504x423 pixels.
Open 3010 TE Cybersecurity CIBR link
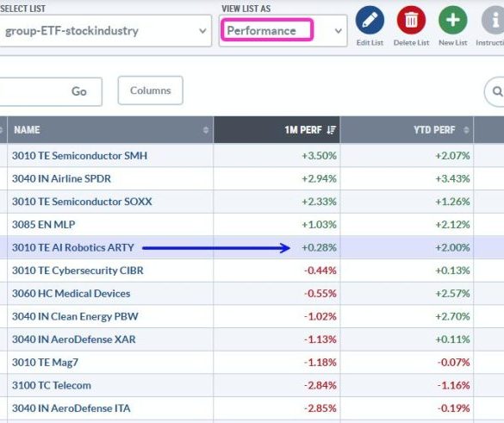(x=78, y=271)
